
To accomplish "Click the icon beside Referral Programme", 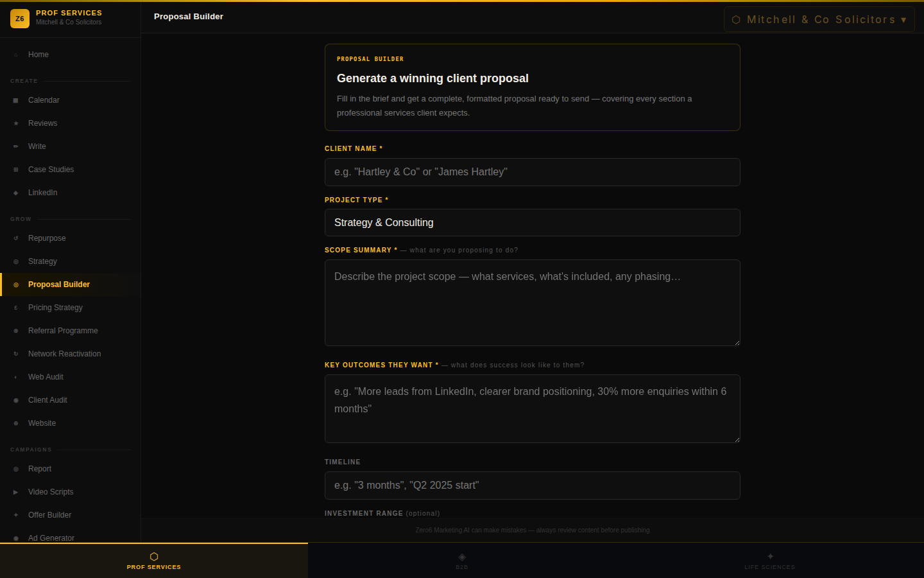I will (x=16, y=331).
